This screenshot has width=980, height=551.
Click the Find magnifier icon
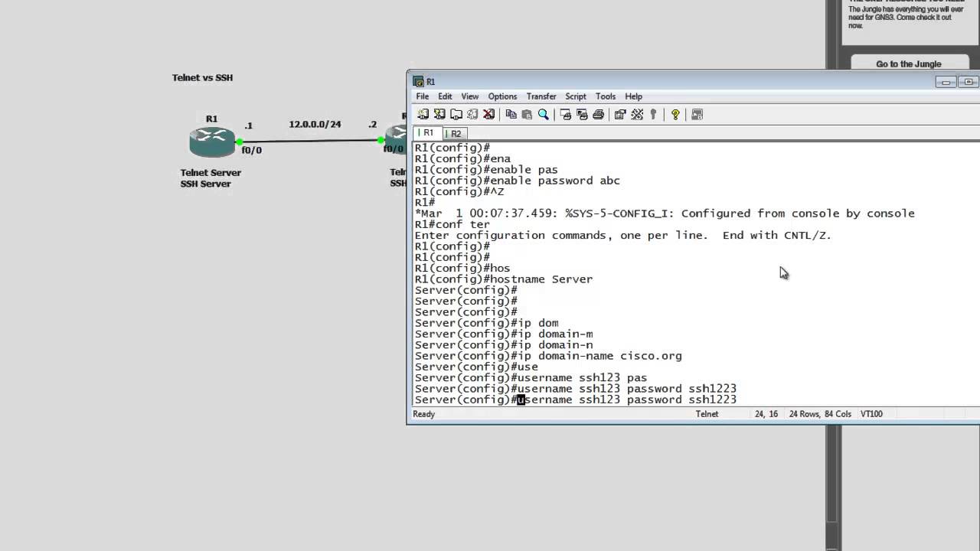(x=544, y=114)
